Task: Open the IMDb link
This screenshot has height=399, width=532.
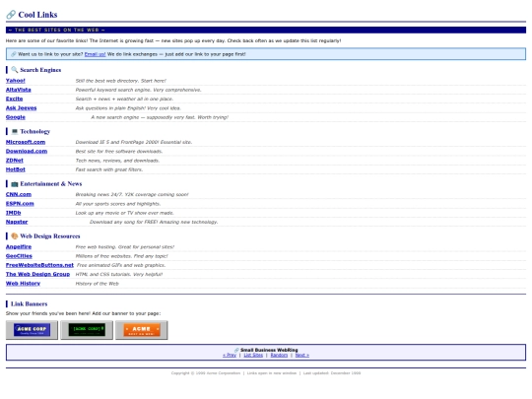Action: (x=13, y=213)
